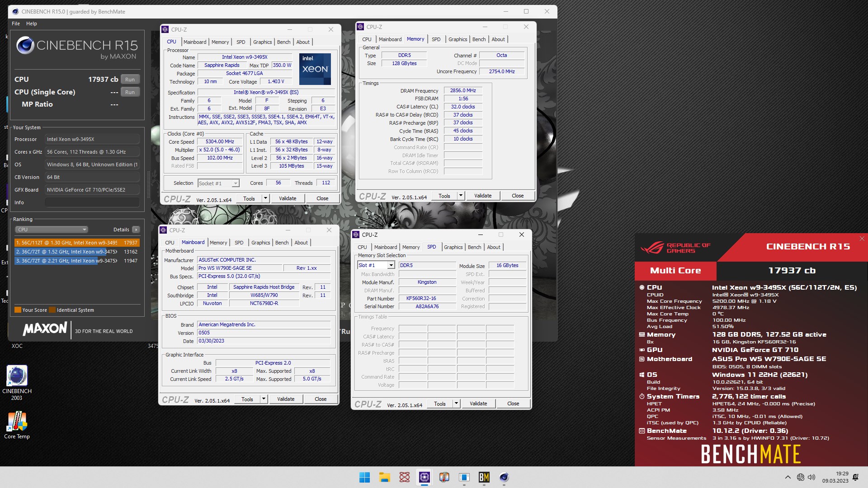Viewport: 868px width, 488px height.
Task: Click the Details arrow button in Ranking
Action: click(x=136, y=230)
